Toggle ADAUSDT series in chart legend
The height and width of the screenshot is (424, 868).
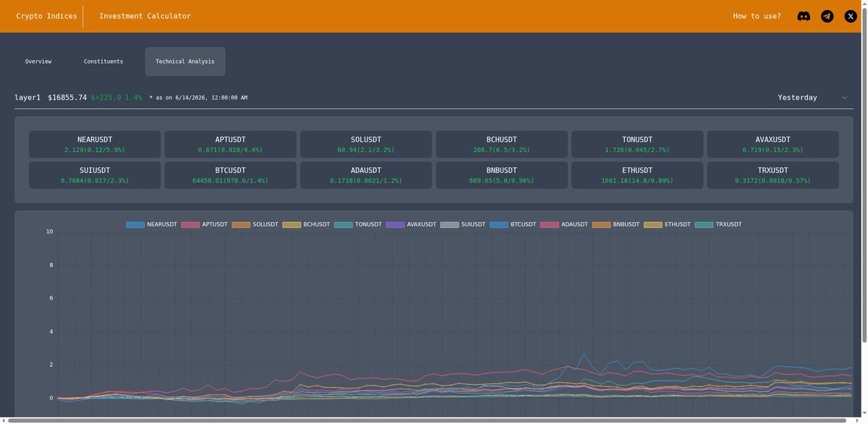coord(564,224)
